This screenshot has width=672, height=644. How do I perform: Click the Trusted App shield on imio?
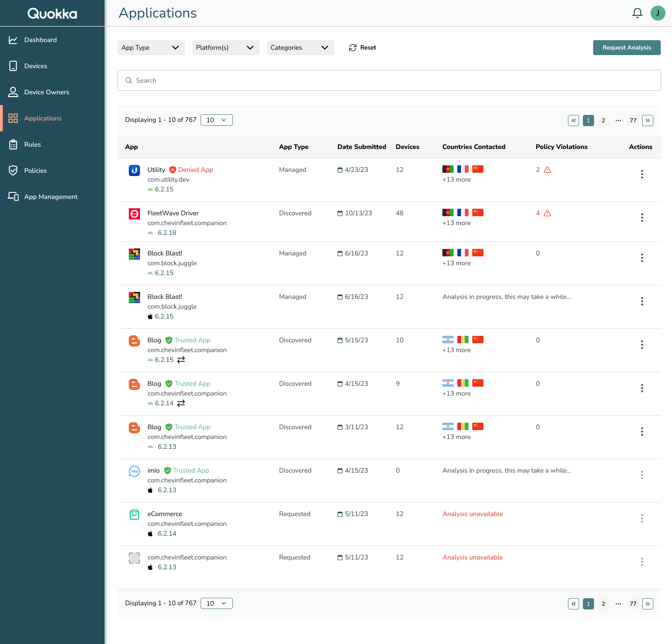tap(168, 471)
